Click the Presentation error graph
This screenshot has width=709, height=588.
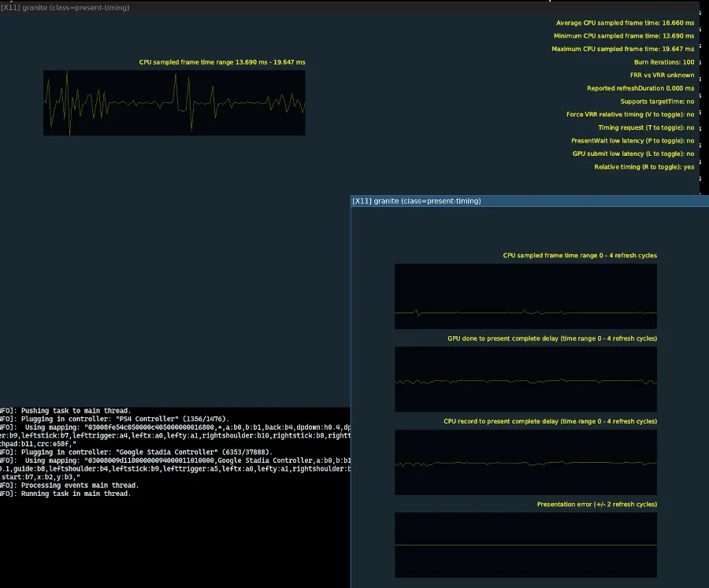tap(525, 543)
